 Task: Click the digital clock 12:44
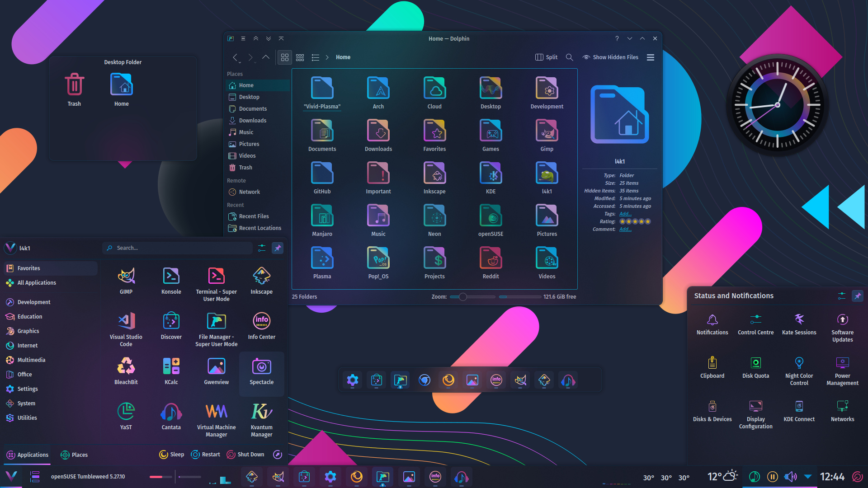(832, 477)
